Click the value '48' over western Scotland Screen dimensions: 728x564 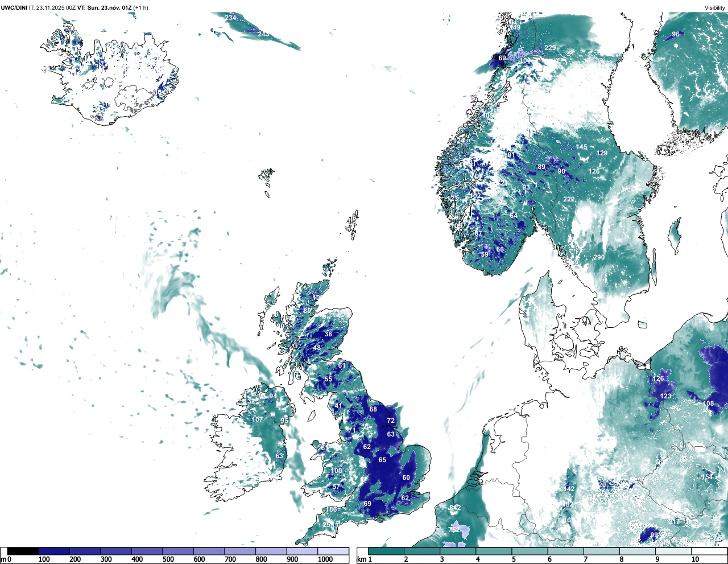click(x=317, y=348)
